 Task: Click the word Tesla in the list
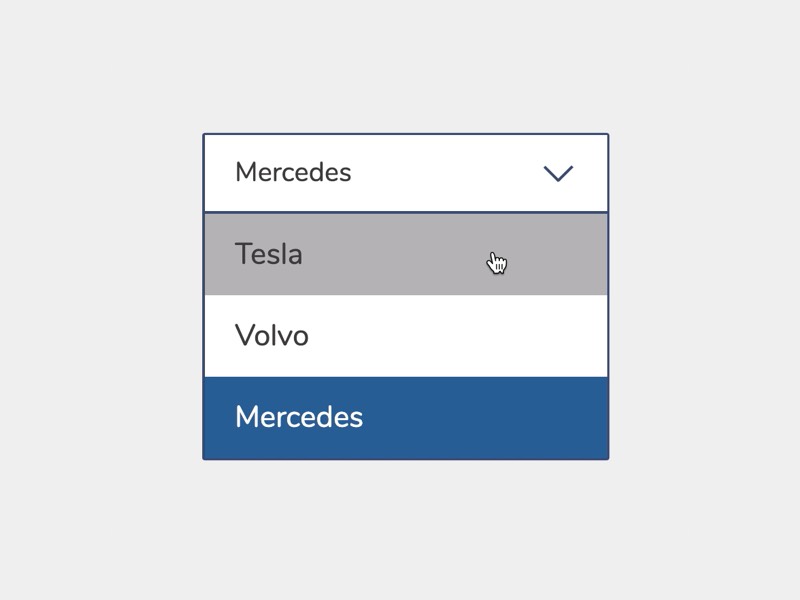(x=268, y=254)
